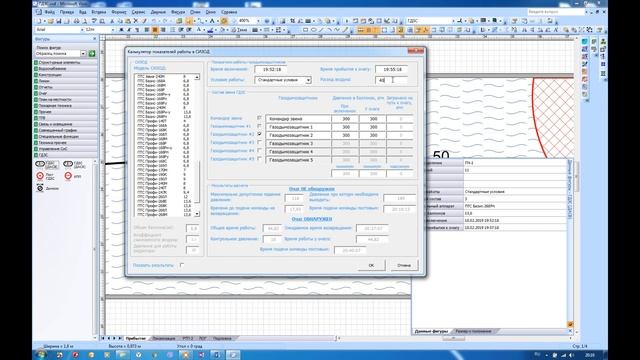Screen dimensions: 640x360
Task: Select ППС Профи-140Т in the model list
Action: point(162,121)
